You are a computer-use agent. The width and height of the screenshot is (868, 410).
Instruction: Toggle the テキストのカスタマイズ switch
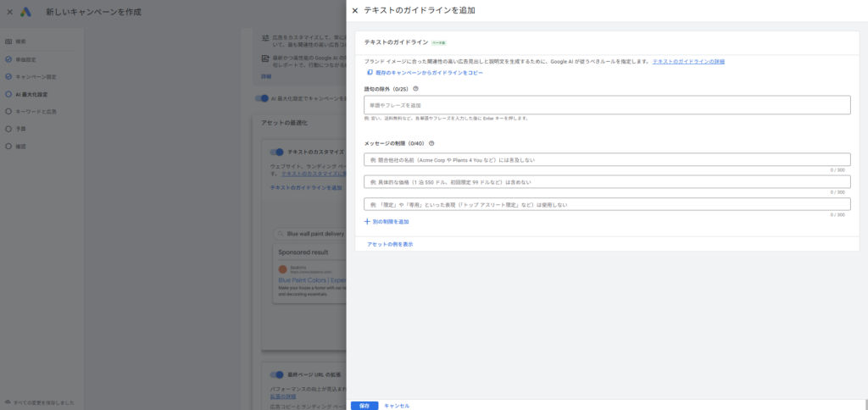coord(276,152)
